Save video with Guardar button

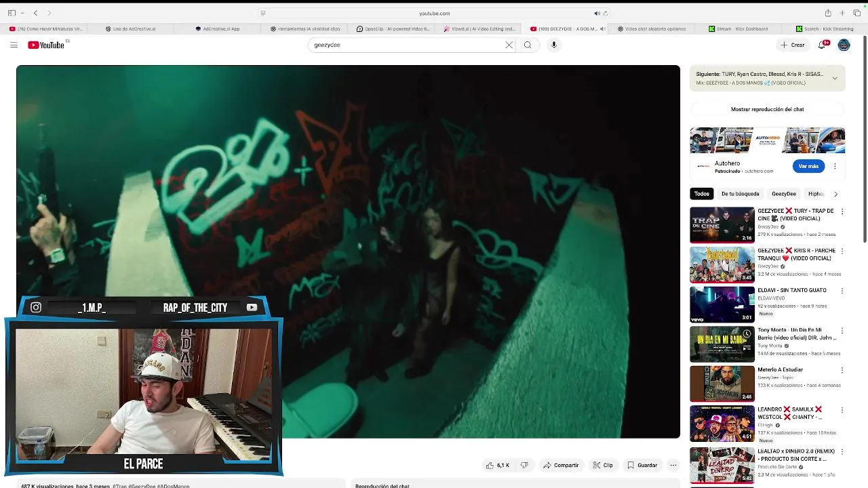pos(642,466)
